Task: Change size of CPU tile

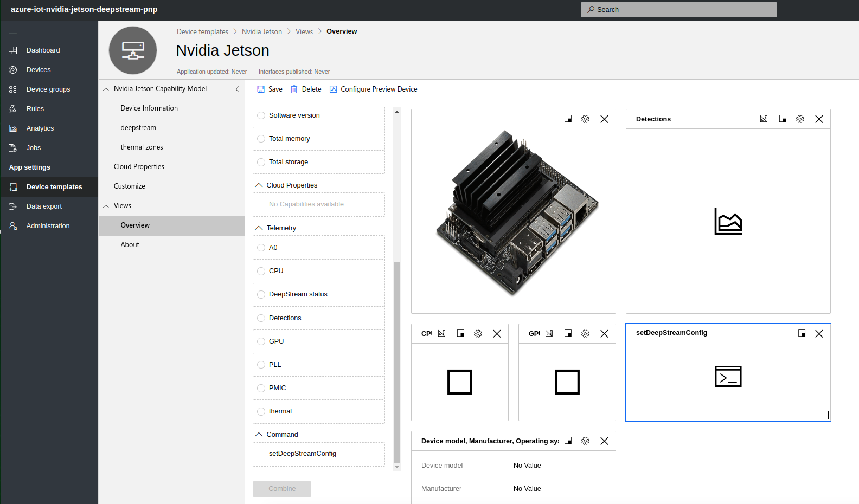Action: (x=460, y=333)
